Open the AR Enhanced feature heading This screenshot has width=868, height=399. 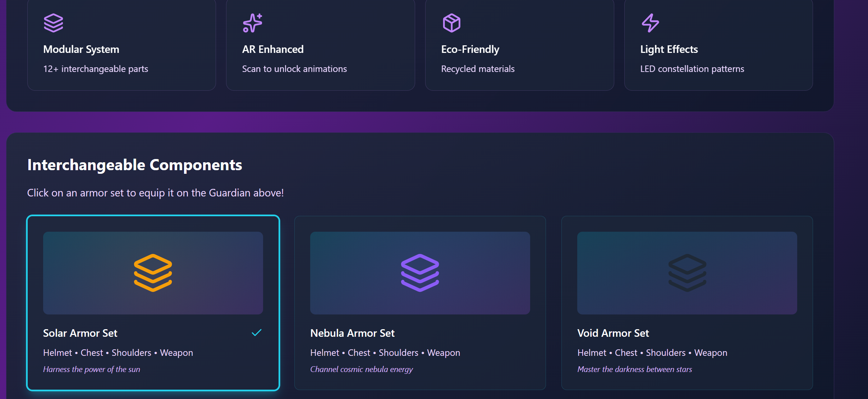(x=273, y=49)
